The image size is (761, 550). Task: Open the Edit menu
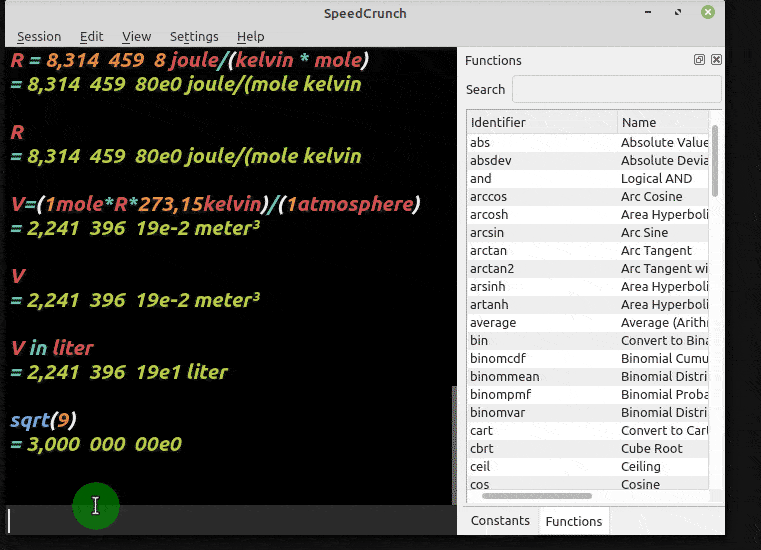(x=91, y=37)
